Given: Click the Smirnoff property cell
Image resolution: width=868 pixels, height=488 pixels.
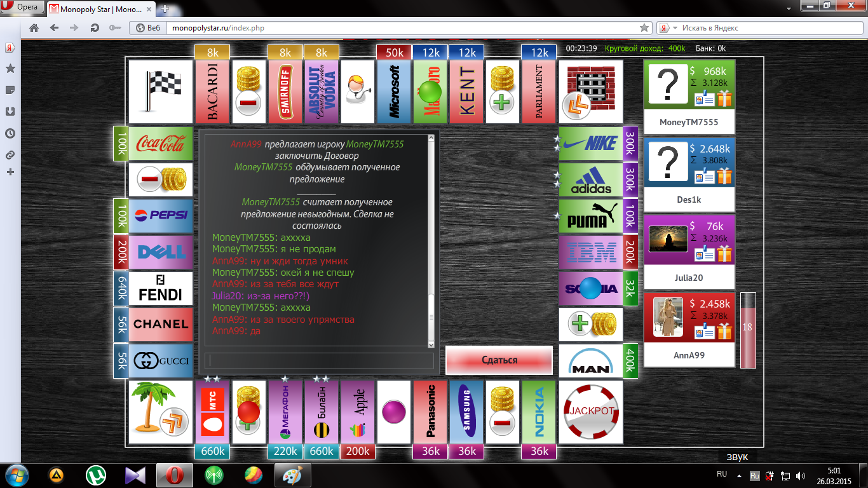Looking at the screenshot, I should point(285,91).
